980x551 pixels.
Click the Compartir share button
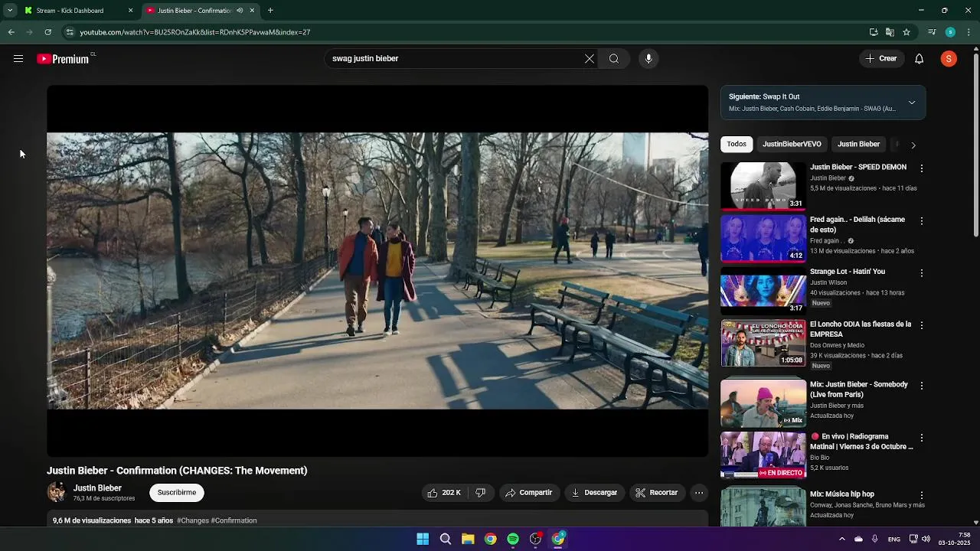point(528,493)
